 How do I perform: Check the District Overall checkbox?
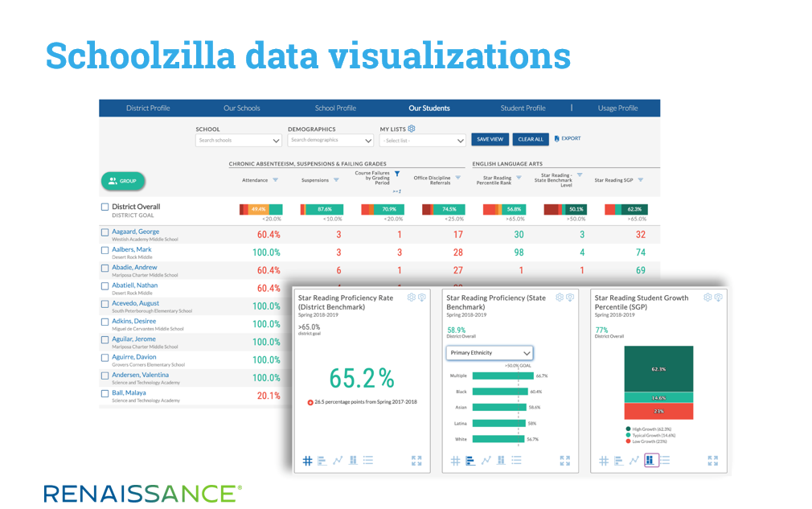(x=105, y=207)
